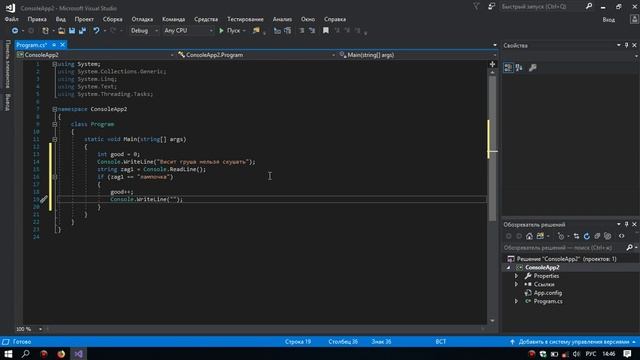Toggle pin on the Обозреватель решений panel

[x=627, y=224]
